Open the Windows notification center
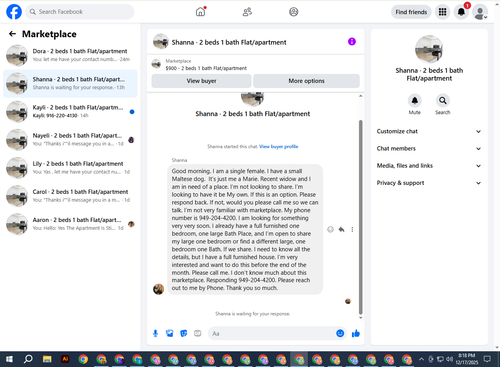Viewport: 500px width, 367px height. 487,359
